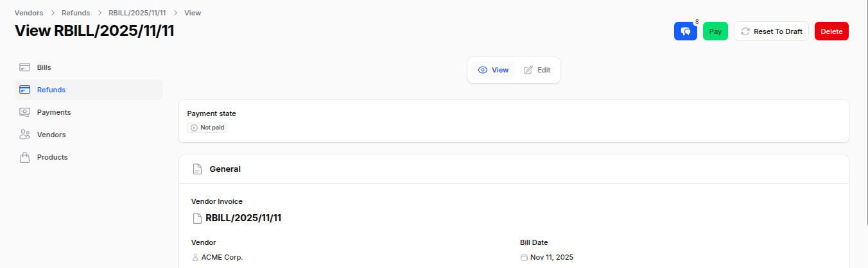Click Reset To Draft button
Viewport: 868px width, 268px height.
pos(771,31)
